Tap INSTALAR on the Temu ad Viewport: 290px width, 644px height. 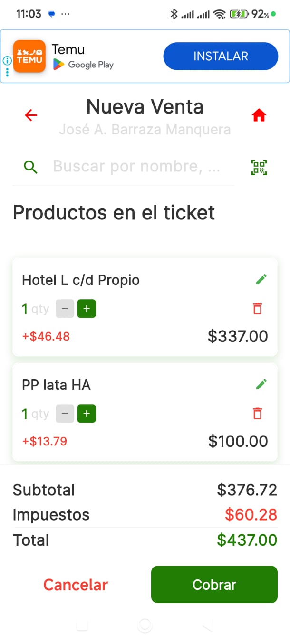[221, 56]
